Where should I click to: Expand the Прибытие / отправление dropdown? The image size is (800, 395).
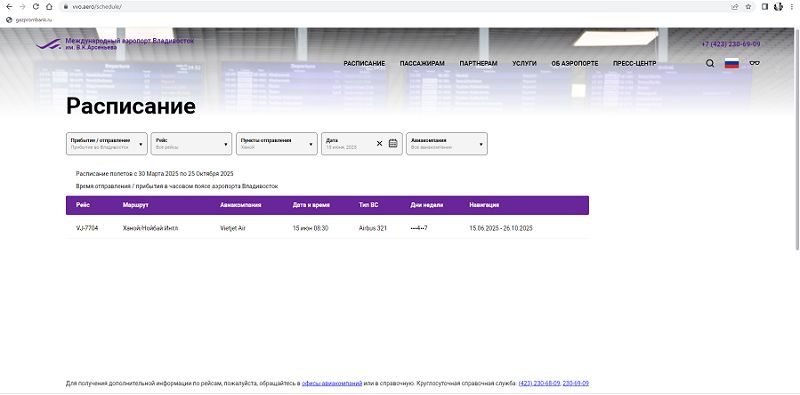click(x=107, y=143)
